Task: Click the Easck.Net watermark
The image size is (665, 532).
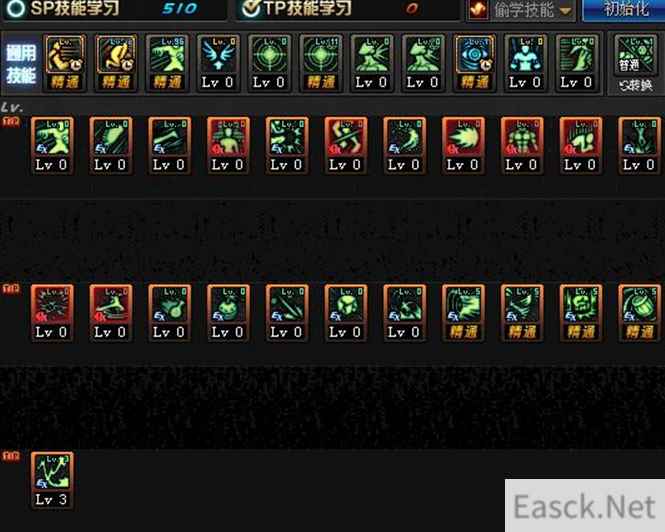Action: [x=584, y=506]
